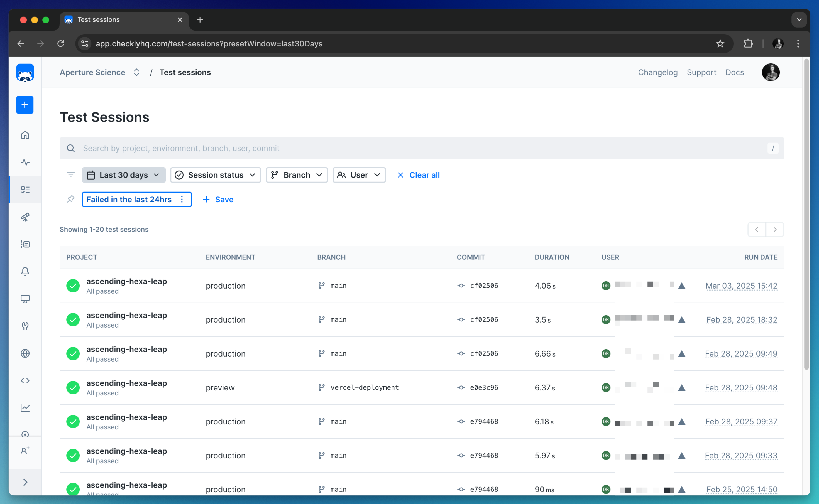This screenshot has width=819, height=504.
Task: Click the chart analytics icon in sidebar
Action: pos(25,408)
